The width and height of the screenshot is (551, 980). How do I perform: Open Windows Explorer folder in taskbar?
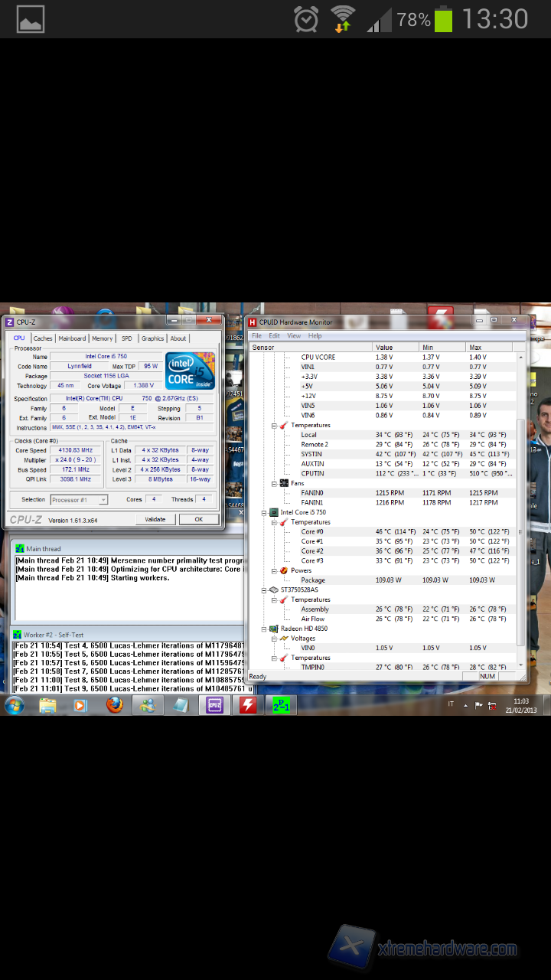pyautogui.click(x=47, y=705)
